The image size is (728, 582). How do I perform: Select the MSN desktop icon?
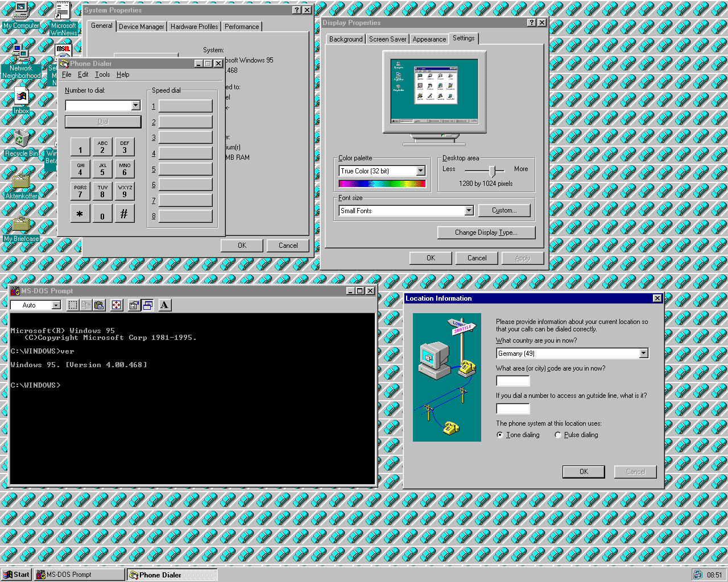pyautogui.click(x=63, y=49)
